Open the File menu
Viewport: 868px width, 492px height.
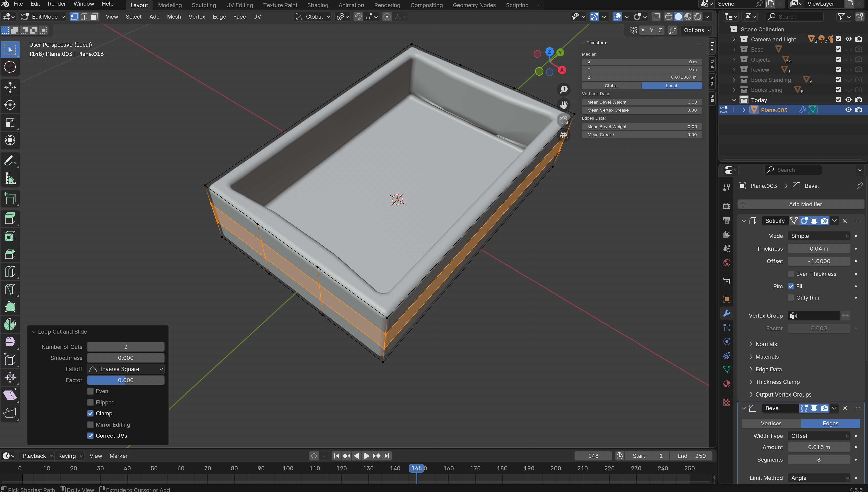point(18,4)
